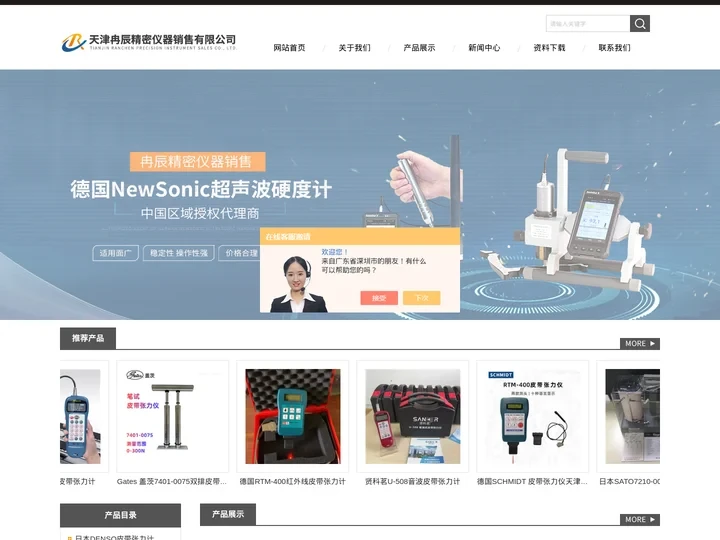Open 贤科茗U-508音波皮带张力计 product image
Viewport: 720px width, 540px height.
click(x=412, y=416)
